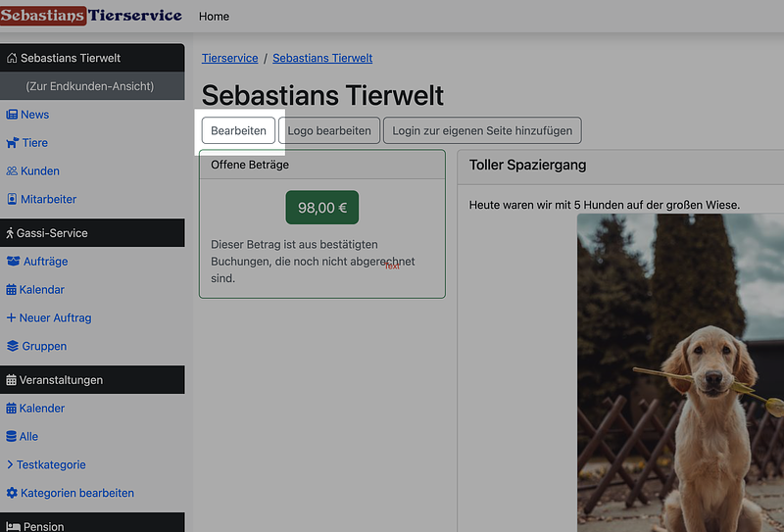
Task: Open the Gassi-Service sidebar section header
Action: [92, 233]
